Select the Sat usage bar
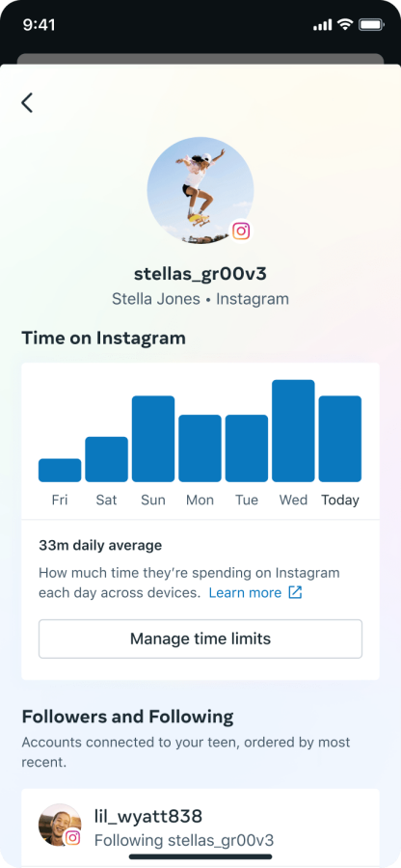The width and height of the screenshot is (401, 868). (x=106, y=459)
